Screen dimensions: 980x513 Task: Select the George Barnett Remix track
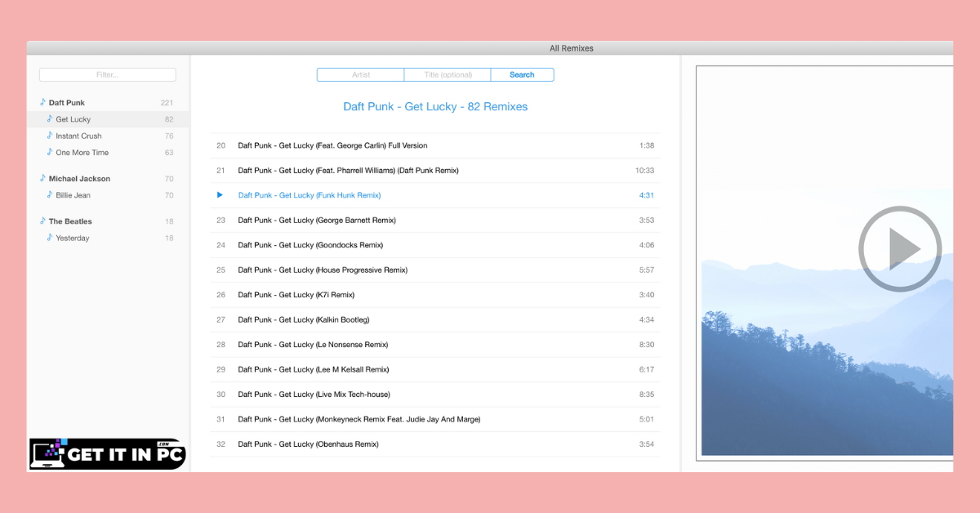pyautogui.click(x=435, y=221)
